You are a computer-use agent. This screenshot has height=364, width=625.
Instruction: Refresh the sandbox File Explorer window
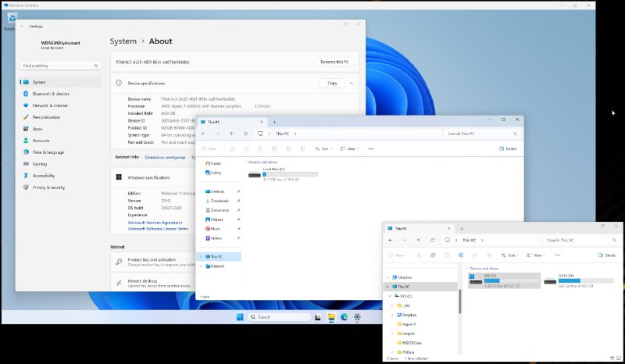[245, 134]
